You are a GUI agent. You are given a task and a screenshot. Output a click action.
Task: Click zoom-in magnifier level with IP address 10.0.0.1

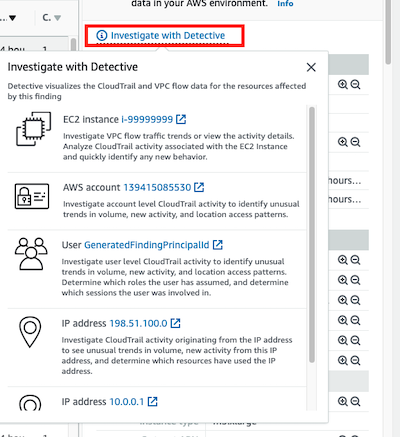[x=343, y=401]
